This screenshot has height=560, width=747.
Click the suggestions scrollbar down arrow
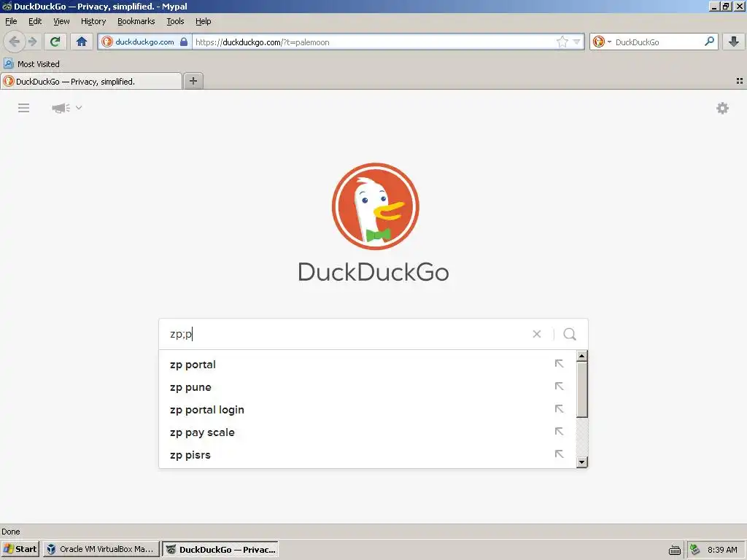581,462
